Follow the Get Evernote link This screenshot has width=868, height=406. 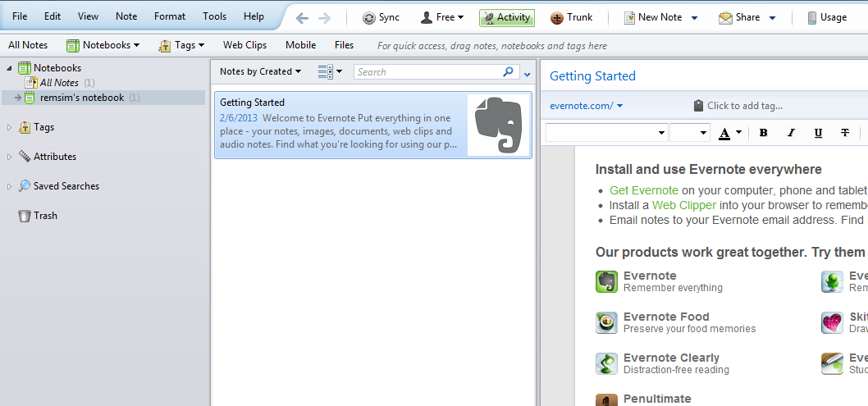click(x=644, y=190)
